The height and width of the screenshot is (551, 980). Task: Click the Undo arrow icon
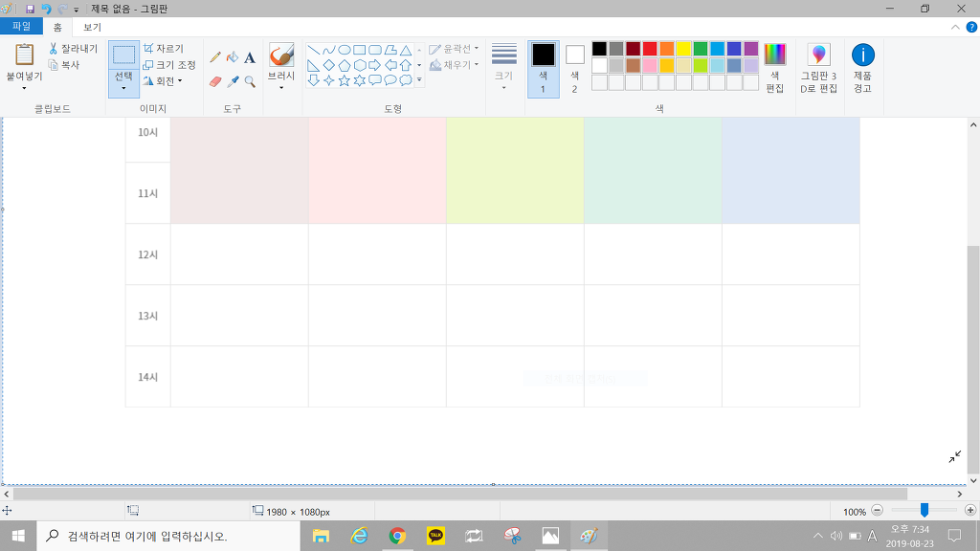tap(46, 9)
